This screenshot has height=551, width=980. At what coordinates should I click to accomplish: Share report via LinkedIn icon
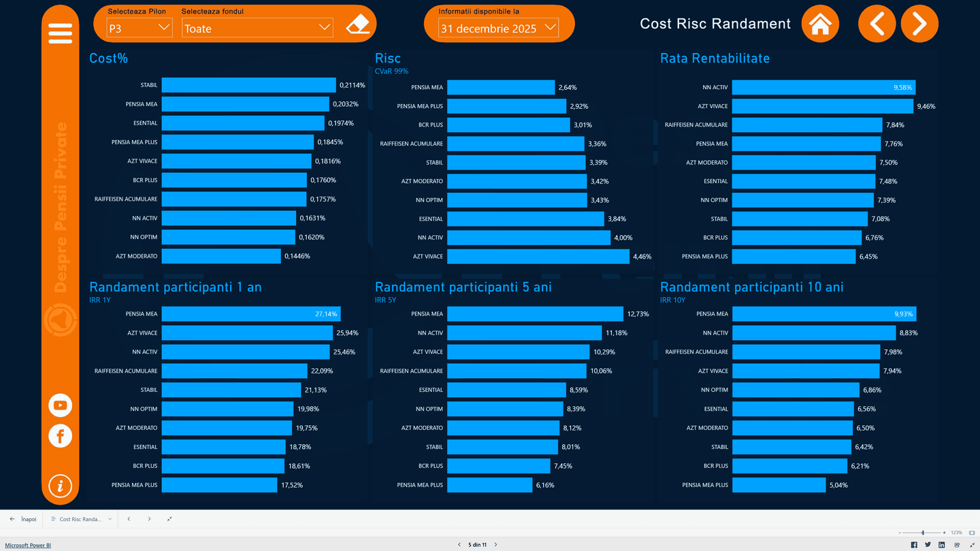click(942, 545)
